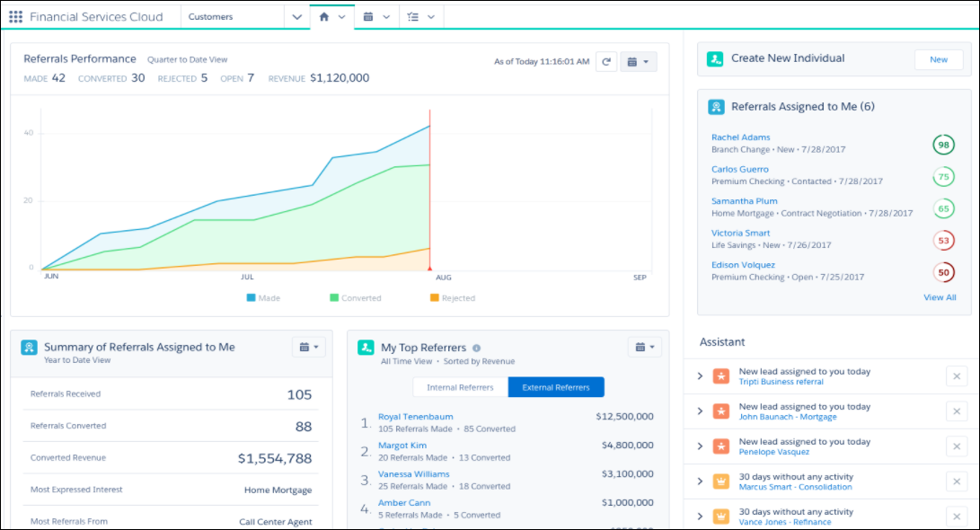Click the Referrals Assigned to Me icon
This screenshot has height=530, width=980.
(716, 107)
